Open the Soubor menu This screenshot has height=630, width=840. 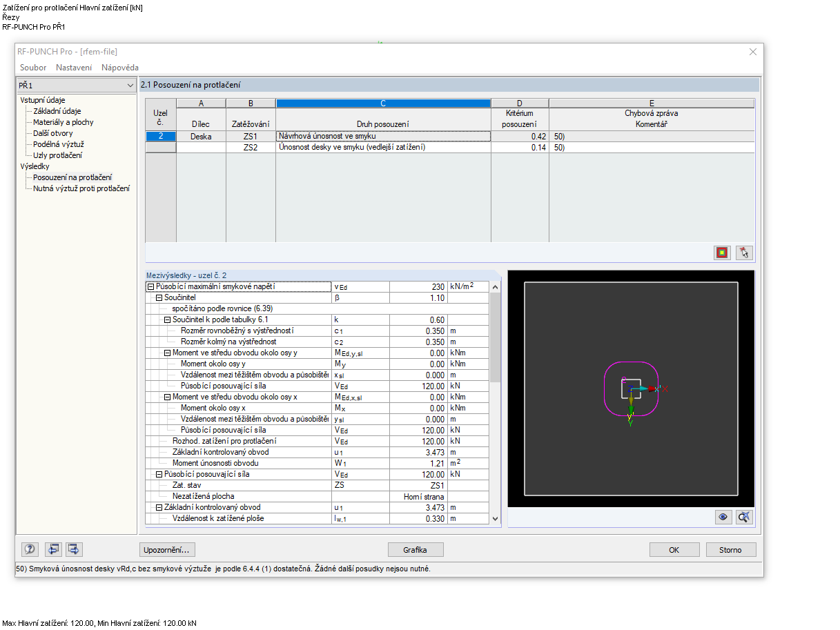[33, 68]
